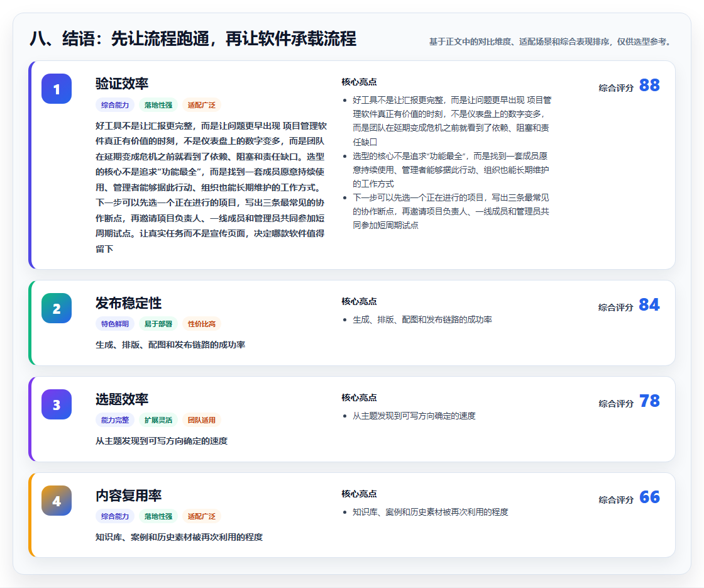Click the 能力完整 tag
Screen dimensions: 704x588
coord(115,420)
